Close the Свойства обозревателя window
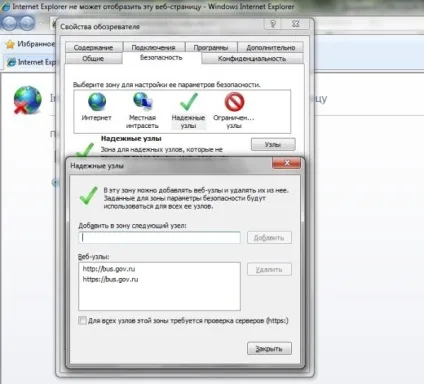The width and height of the screenshot is (424, 384). 296,24
